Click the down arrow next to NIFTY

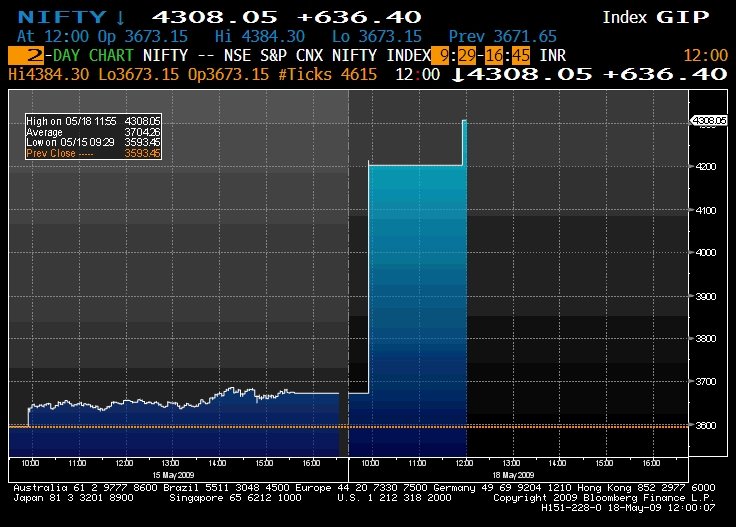click(x=120, y=17)
